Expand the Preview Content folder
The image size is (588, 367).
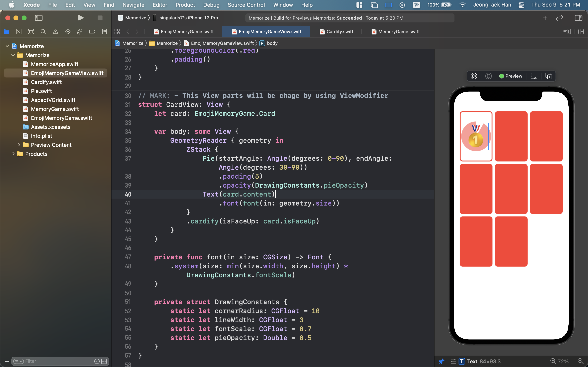coord(19,145)
